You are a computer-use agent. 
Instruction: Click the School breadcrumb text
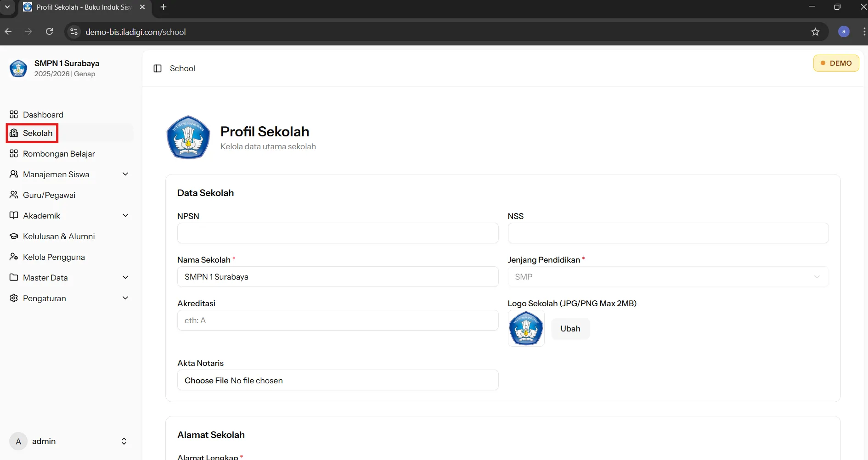tap(182, 68)
